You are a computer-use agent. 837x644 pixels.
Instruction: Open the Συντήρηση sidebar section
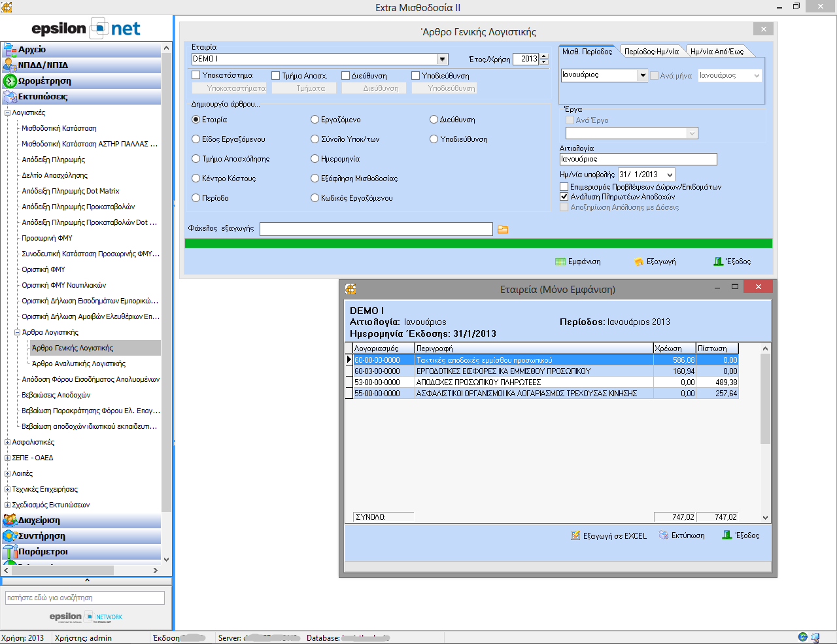tap(42, 536)
